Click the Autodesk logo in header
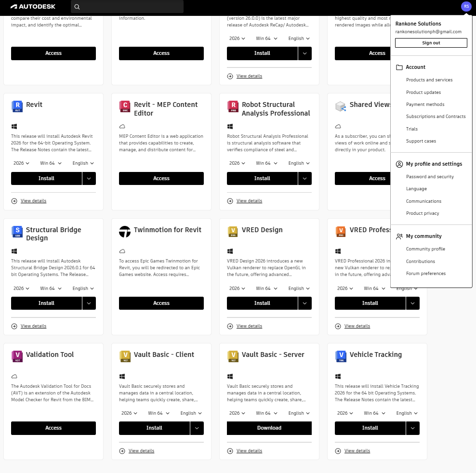Viewport: 476px width, 473px height. 33,7
